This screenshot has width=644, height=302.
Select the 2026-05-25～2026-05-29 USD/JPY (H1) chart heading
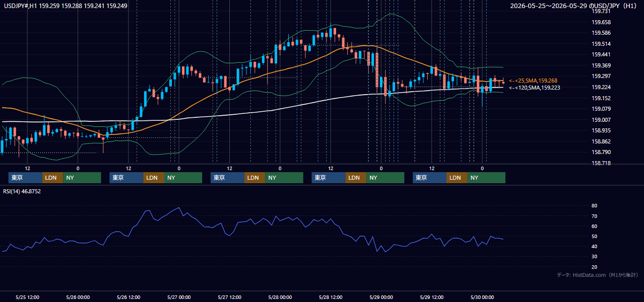pos(574,6)
